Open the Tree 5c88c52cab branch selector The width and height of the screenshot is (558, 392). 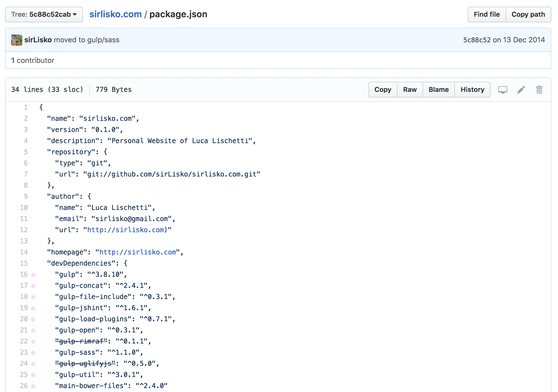(x=44, y=14)
